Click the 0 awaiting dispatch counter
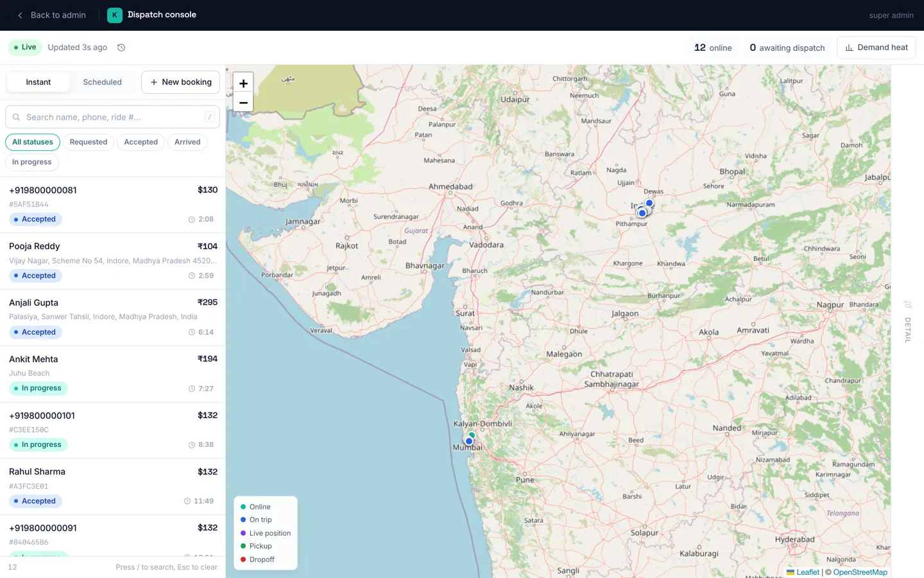 787,48
